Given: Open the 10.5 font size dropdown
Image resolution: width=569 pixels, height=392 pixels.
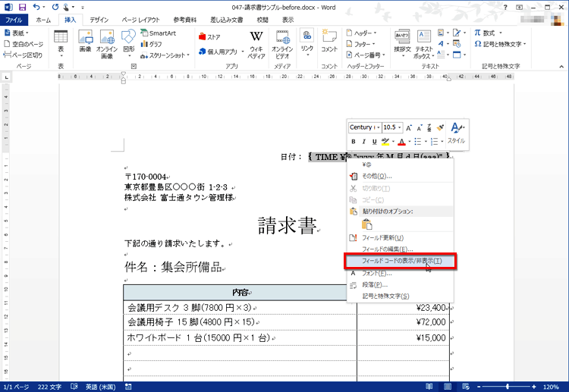Looking at the screenshot, I should pyautogui.click(x=400, y=127).
